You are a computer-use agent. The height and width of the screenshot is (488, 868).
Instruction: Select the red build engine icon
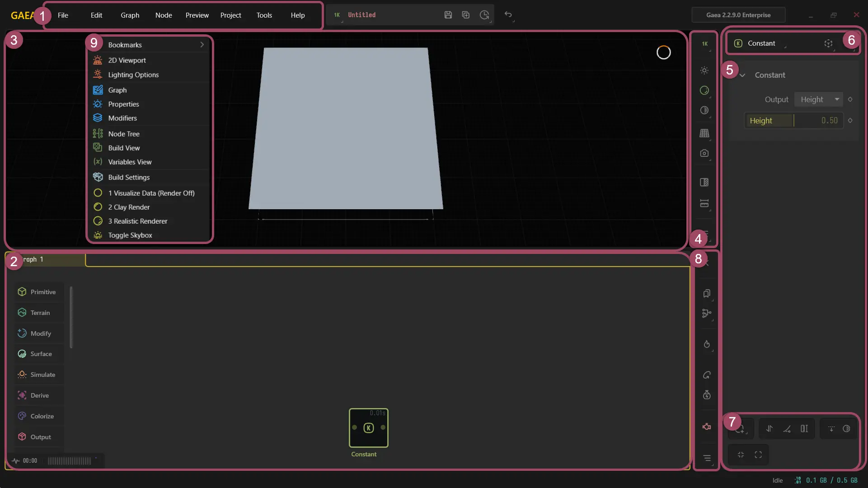coord(706,426)
